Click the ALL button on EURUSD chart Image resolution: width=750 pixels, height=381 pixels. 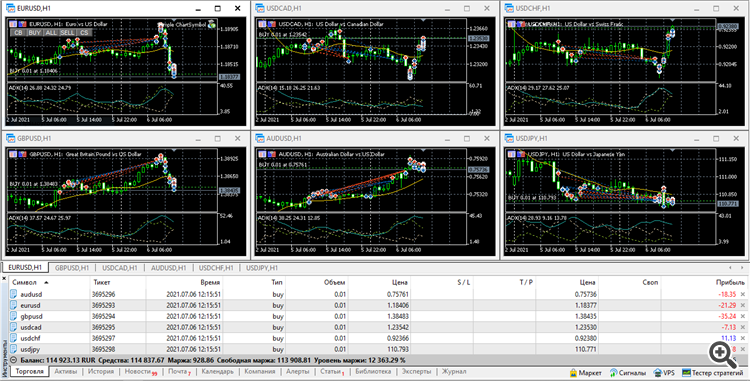pos(51,33)
